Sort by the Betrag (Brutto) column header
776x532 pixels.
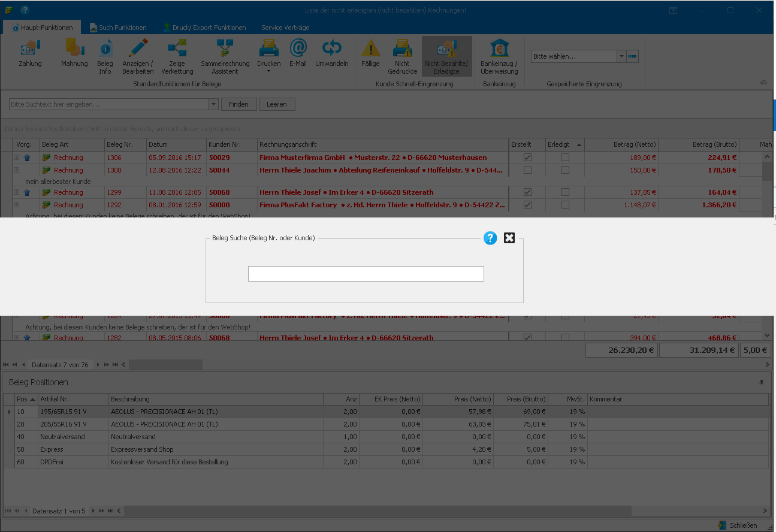pos(699,144)
